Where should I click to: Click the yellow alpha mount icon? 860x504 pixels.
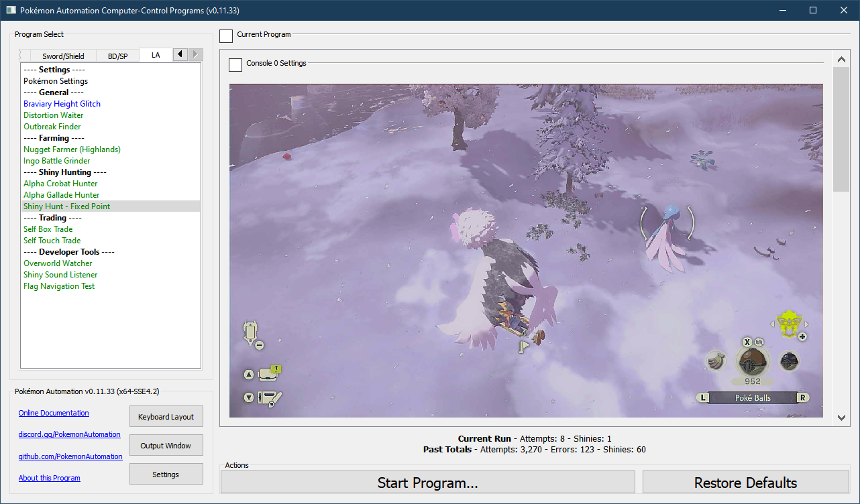788,323
